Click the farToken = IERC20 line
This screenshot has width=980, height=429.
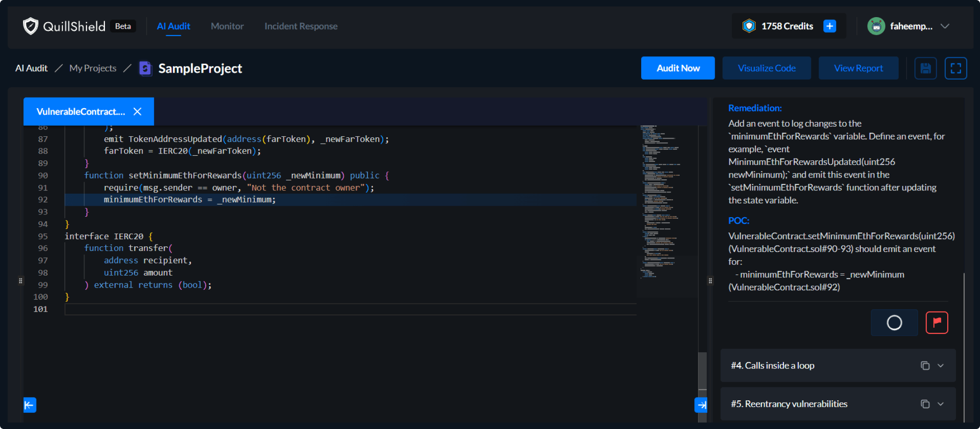[x=182, y=151]
